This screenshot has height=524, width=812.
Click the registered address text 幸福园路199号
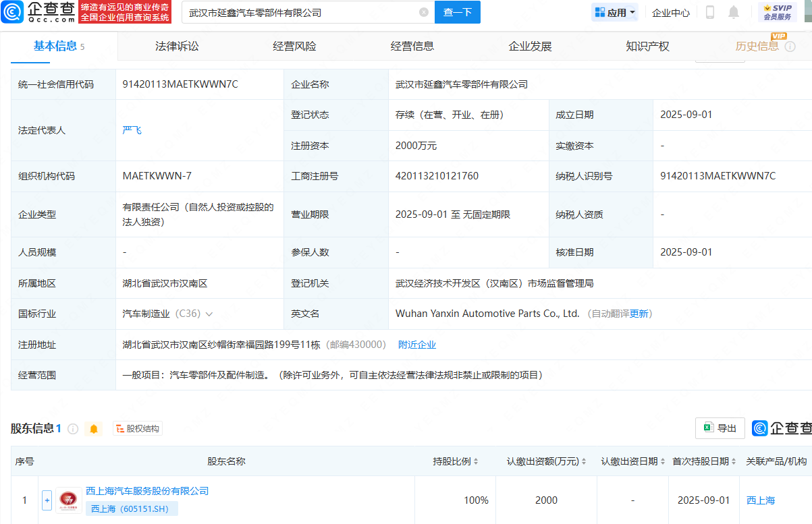click(221, 345)
